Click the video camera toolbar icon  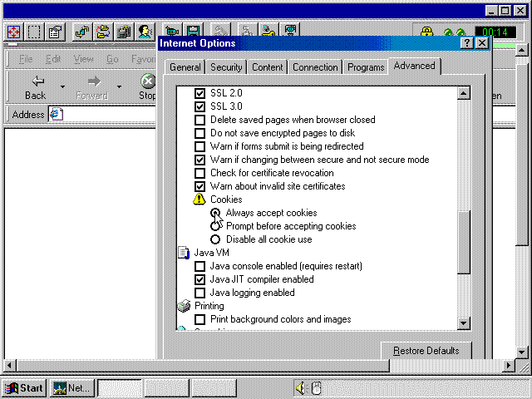tap(172, 32)
